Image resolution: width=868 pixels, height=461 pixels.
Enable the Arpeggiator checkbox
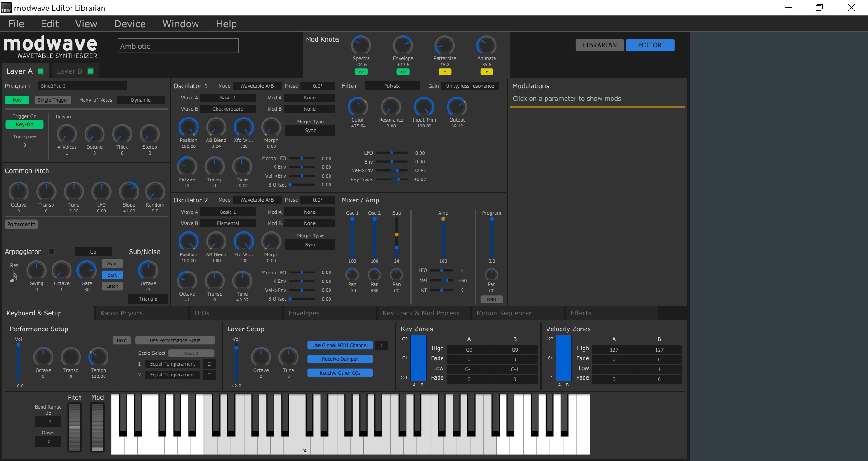[52, 252]
